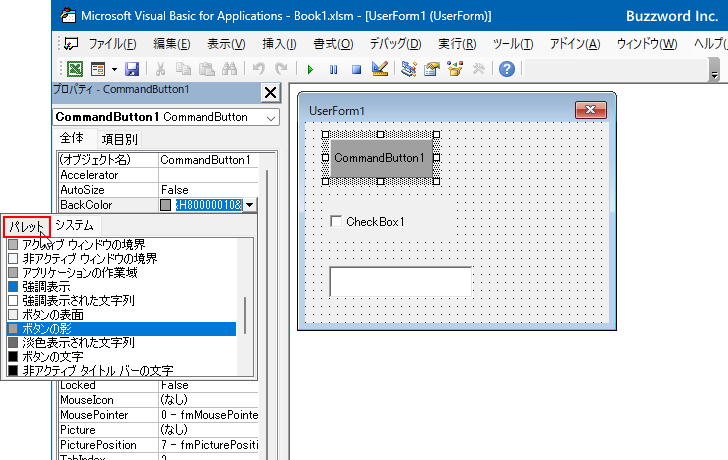The image size is (728, 460).
Task: Close the プロパティ panel with X button
Action: pyautogui.click(x=270, y=93)
